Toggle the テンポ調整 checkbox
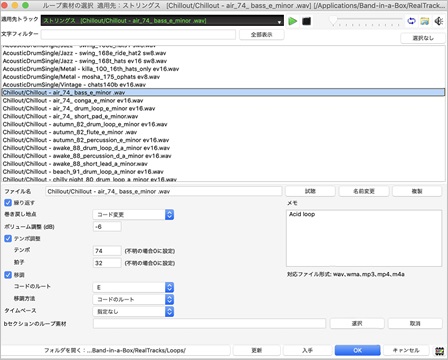This screenshot has height=360, width=448. coord(8,239)
